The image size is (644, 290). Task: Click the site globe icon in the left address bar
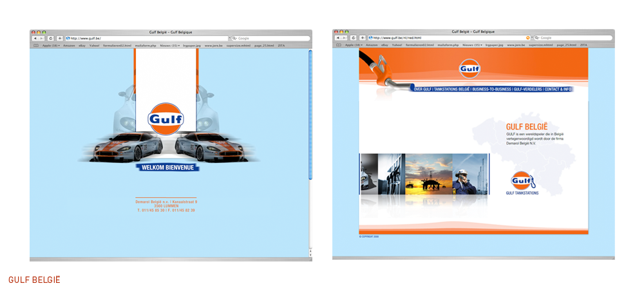coord(68,38)
